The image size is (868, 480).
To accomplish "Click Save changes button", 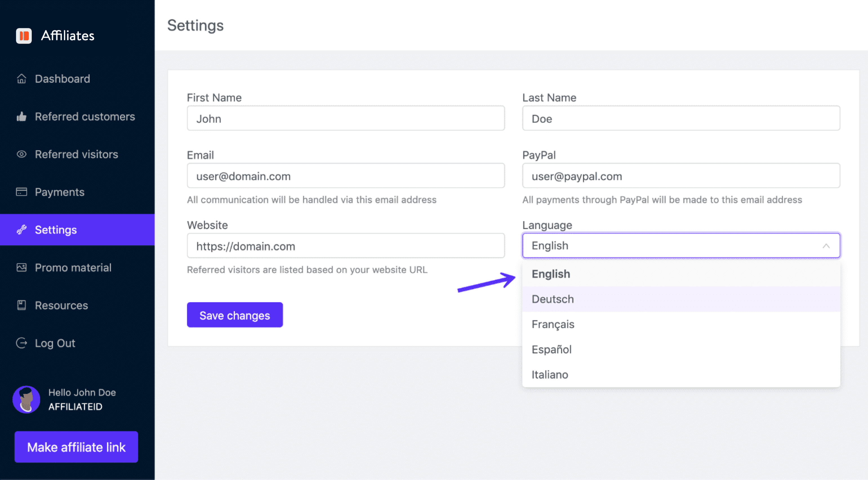I will tap(234, 315).
